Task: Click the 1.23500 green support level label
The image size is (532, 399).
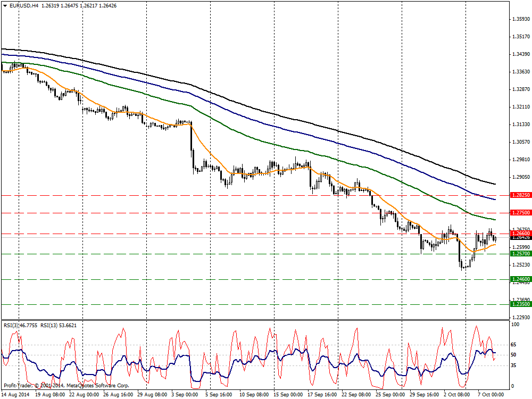Action: [x=521, y=304]
